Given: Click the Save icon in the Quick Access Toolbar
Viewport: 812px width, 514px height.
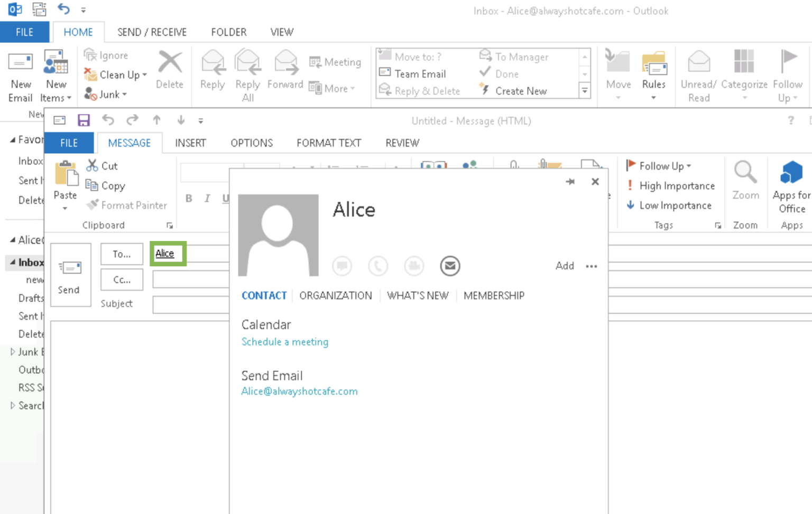Looking at the screenshot, I should point(84,120).
